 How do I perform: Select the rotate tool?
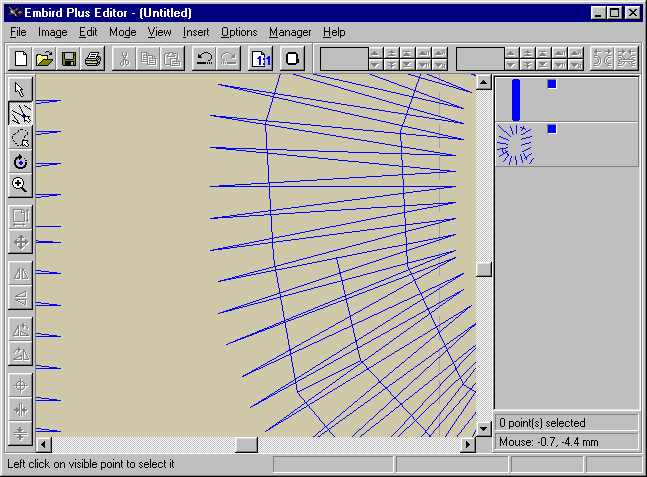[20, 161]
